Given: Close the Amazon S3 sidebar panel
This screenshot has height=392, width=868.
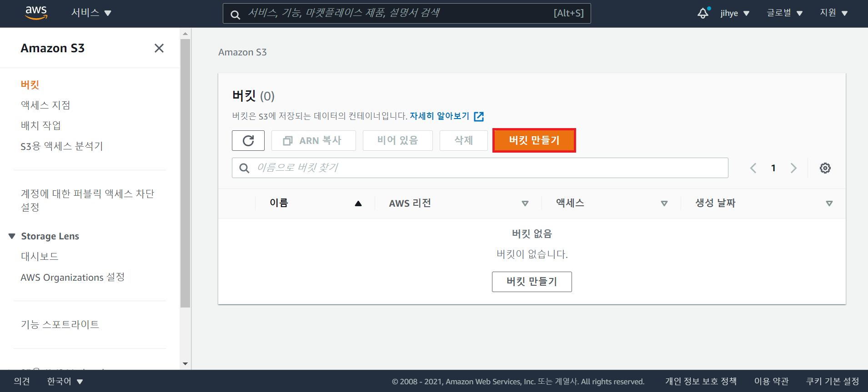Looking at the screenshot, I should click(159, 48).
